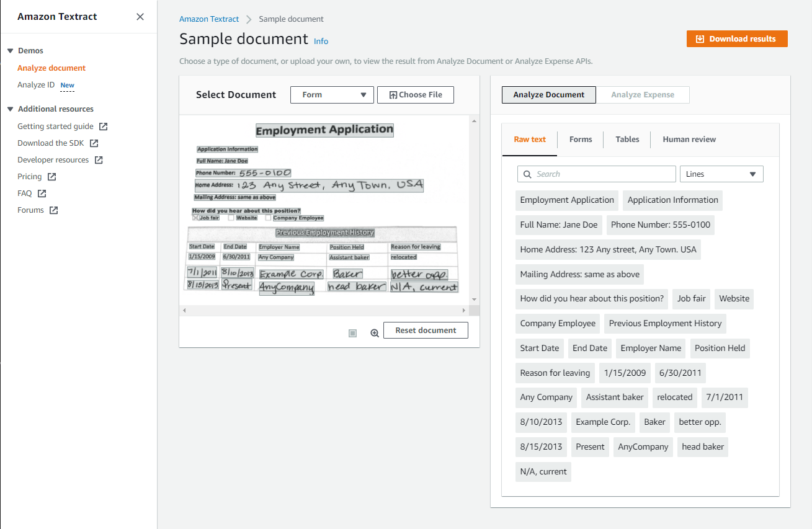Open the Form document type dropdown
The image size is (812, 529).
click(332, 95)
